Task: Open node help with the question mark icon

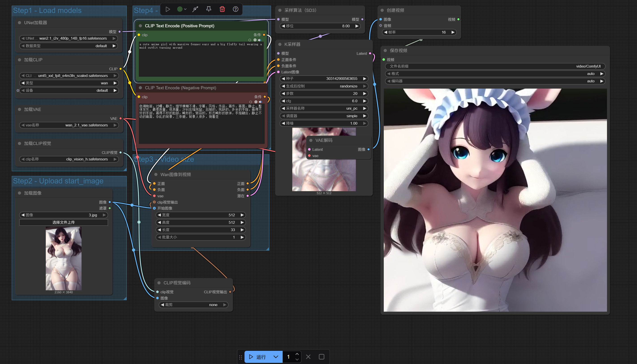Action: pyautogui.click(x=236, y=9)
